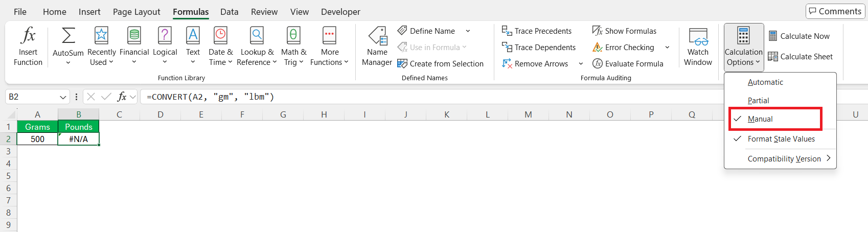
Task: Open the Insert Function dialog
Action: [x=28, y=46]
